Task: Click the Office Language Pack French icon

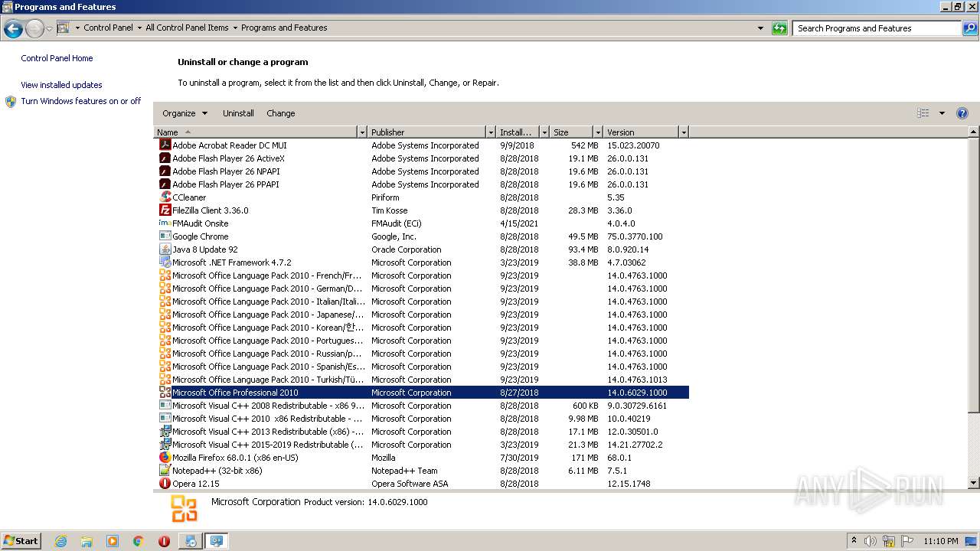Action: (x=165, y=275)
